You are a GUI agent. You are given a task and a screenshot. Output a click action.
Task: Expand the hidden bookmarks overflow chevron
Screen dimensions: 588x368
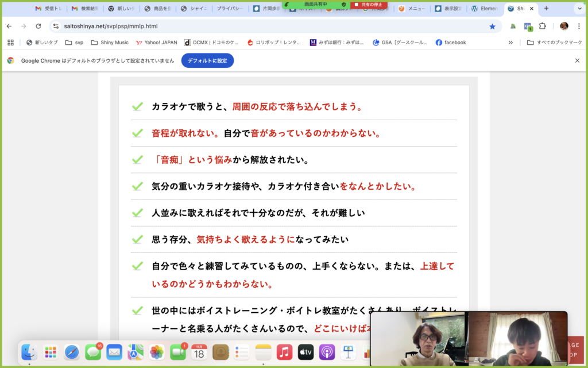coord(510,43)
